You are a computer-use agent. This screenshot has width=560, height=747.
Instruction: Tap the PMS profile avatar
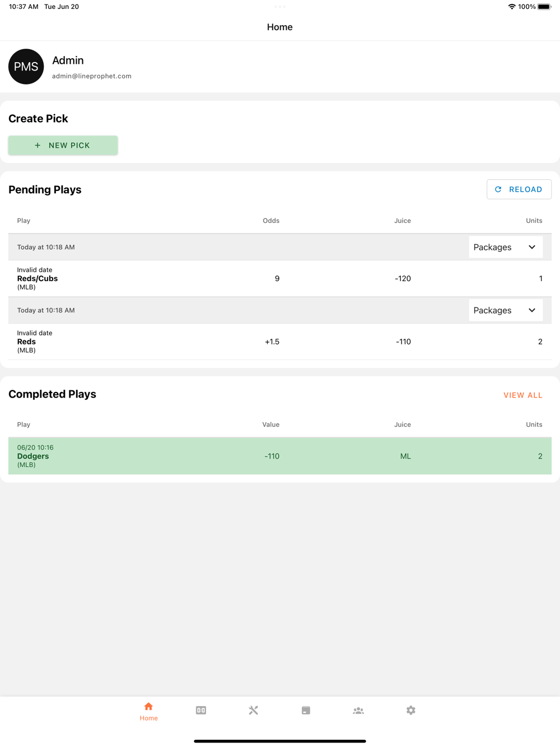pyautogui.click(x=26, y=67)
